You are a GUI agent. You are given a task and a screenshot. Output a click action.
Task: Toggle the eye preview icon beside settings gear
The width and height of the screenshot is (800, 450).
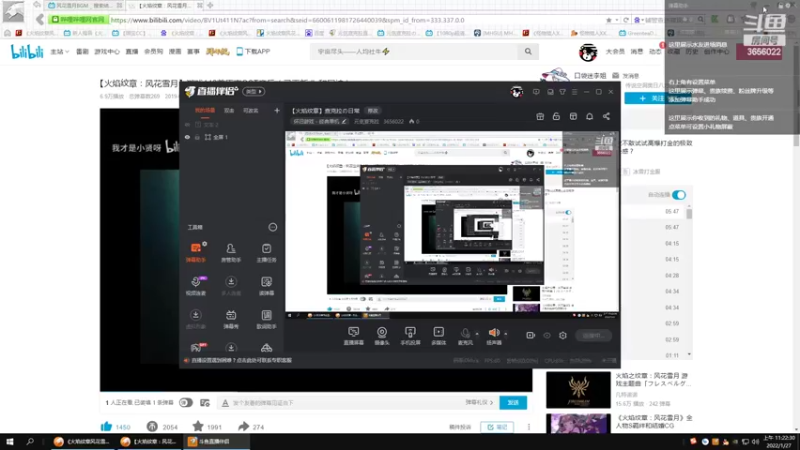(547, 335)
